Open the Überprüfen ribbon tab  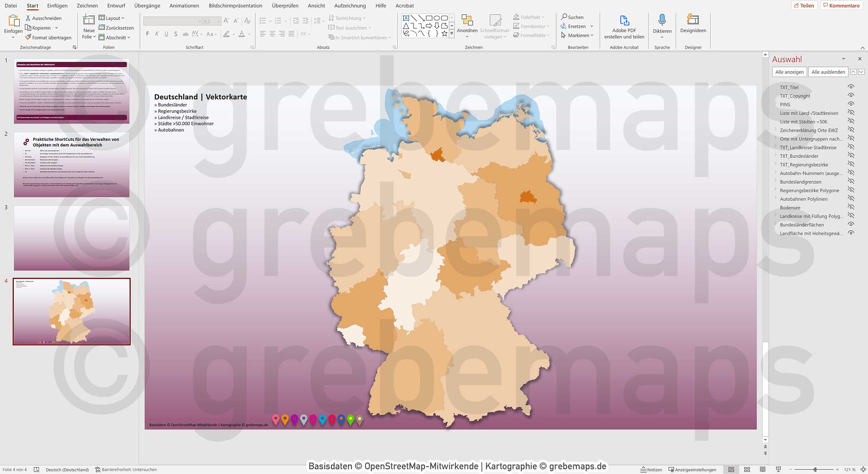[x=285, y=6]
